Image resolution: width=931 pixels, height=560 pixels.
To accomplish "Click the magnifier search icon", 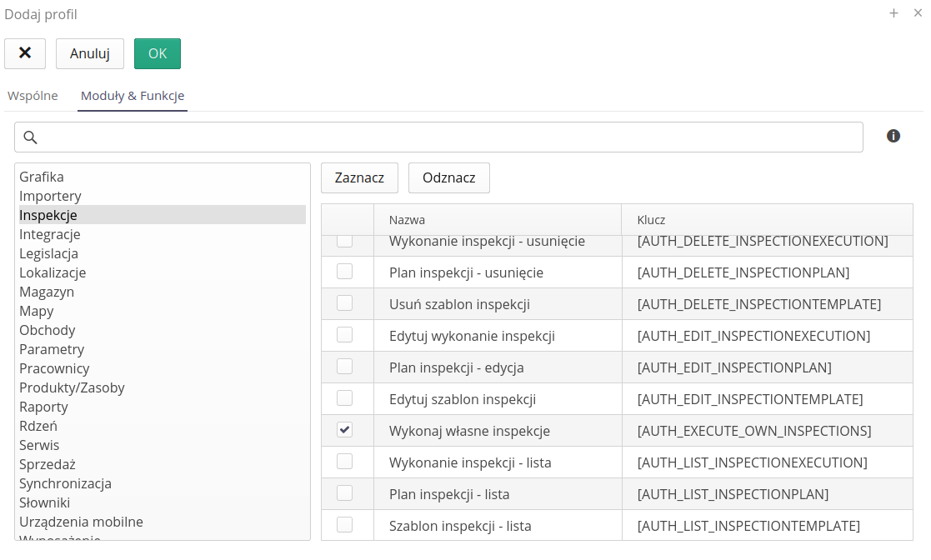I will (30, 137).
